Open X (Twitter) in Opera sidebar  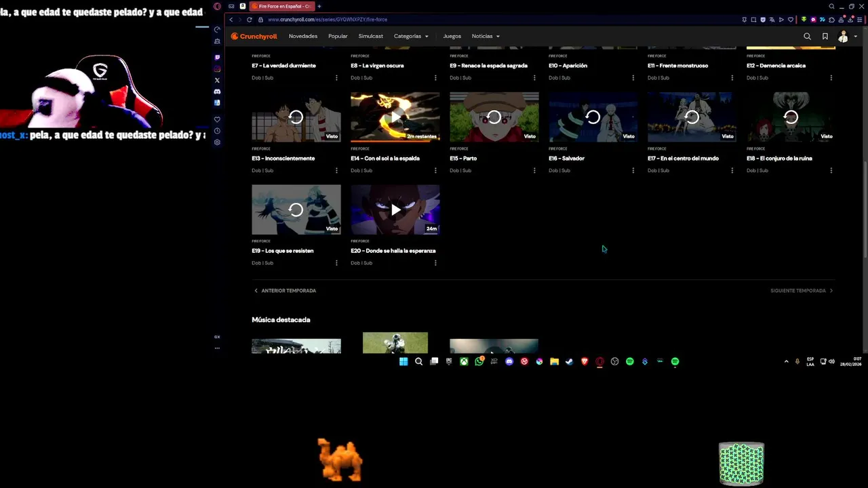pos(217,80)
